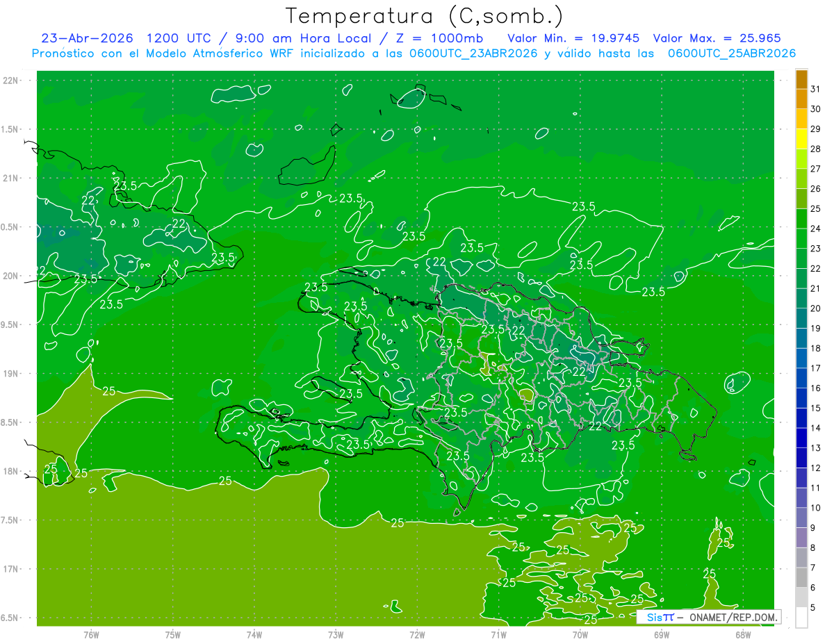The height and width of the screenshot is (644, 834).
Task: Click the 0600UTC_25ABR2026 validity text
Action: 732,53
